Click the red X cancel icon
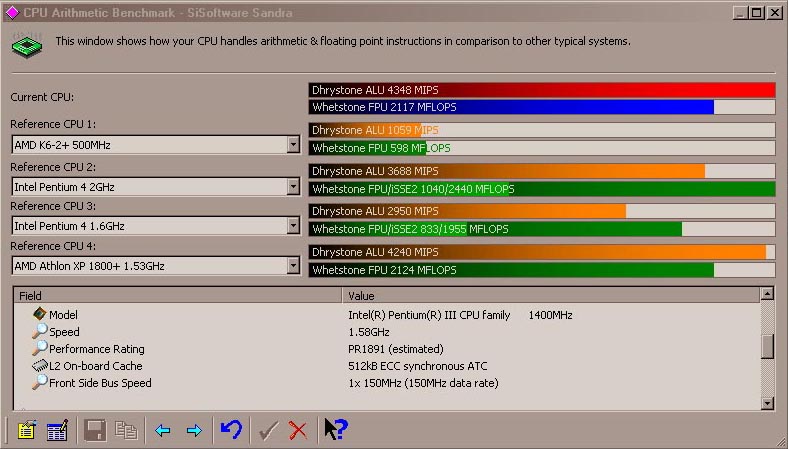Screen dimensions: 788x449 [x=298, y=430]
